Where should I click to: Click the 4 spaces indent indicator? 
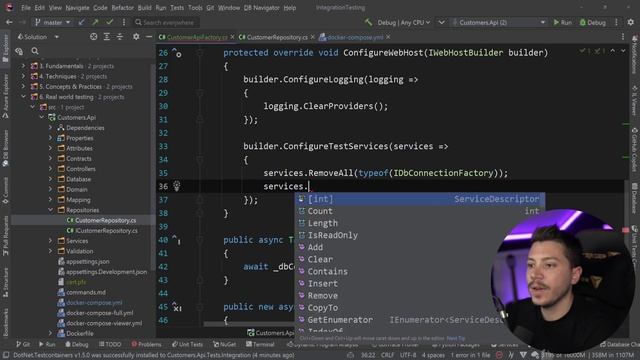[x=433, y=355]
